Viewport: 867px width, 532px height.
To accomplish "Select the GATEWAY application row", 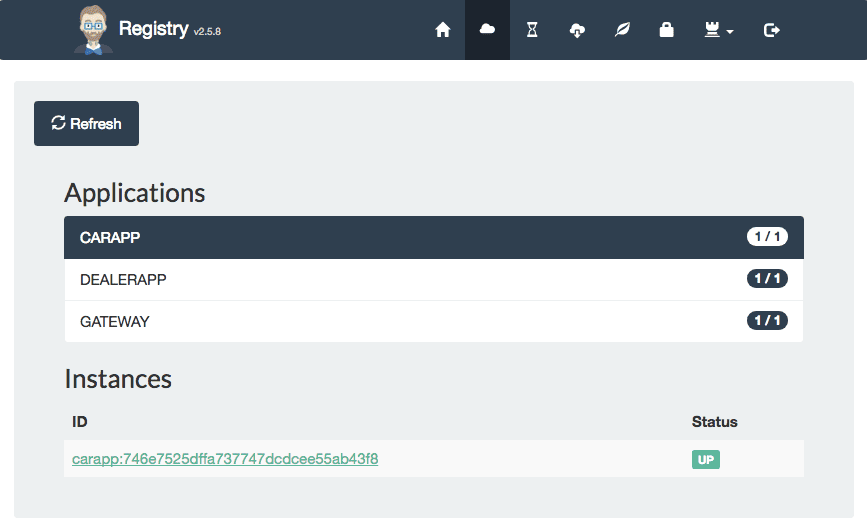I will tap(434, 321).
